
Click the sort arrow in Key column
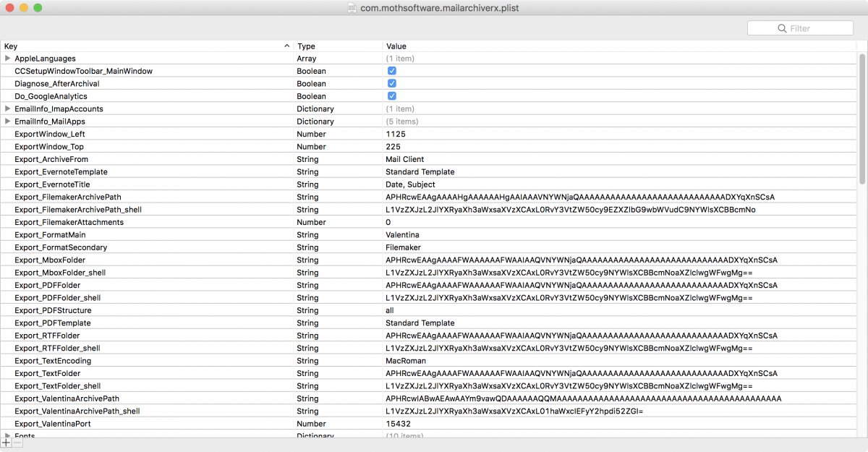pos(287,46)
